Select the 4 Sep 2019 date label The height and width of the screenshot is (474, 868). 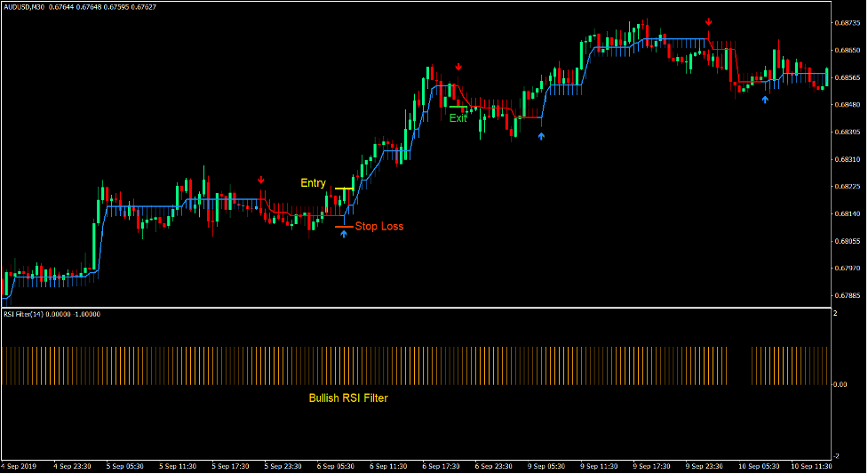point(20,466)
